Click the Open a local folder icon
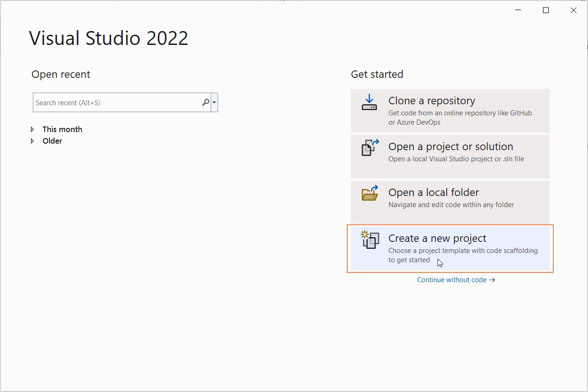 point(369,194)
